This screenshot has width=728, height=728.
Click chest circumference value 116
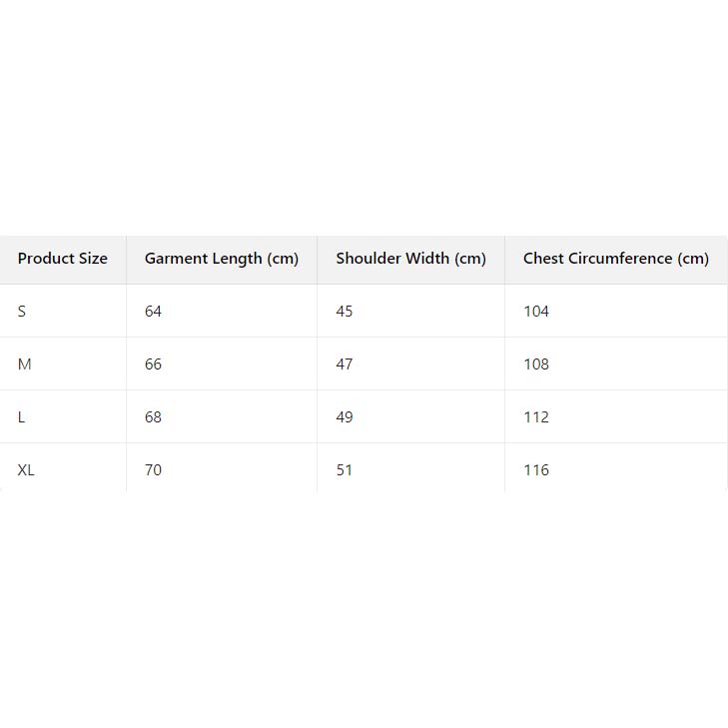pyautogui.click(x=536, y=470)
